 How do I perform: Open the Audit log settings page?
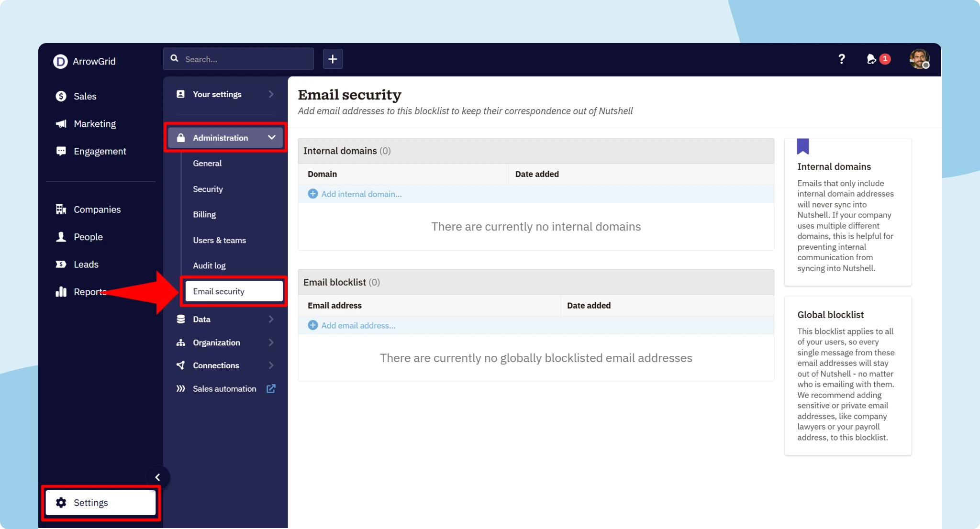(x=209, y=265)
